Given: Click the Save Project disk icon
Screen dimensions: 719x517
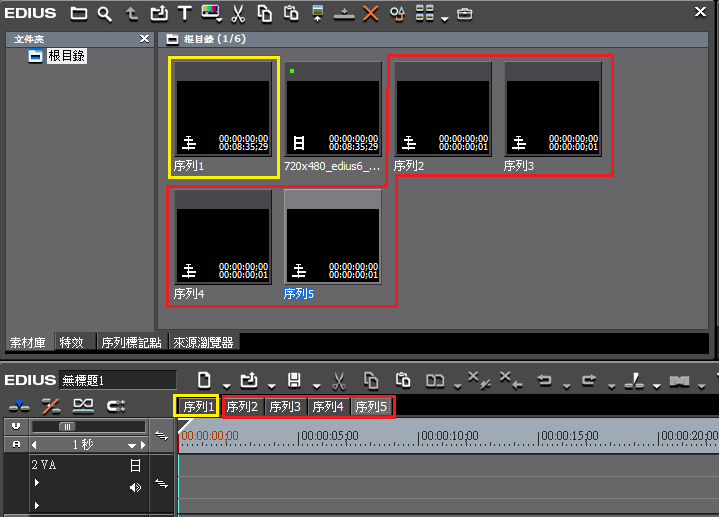Looking at the screenshot, I should point(295,381).
